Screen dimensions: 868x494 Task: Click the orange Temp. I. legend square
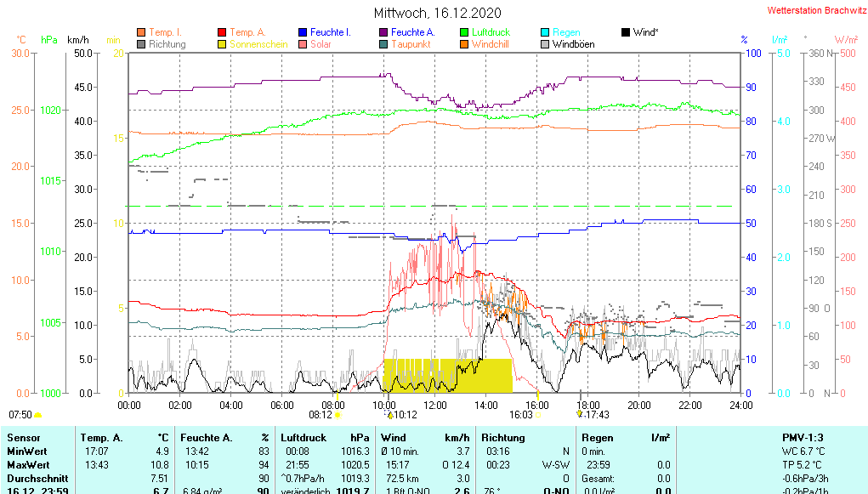pyautogui.click(x=141, y=32)
